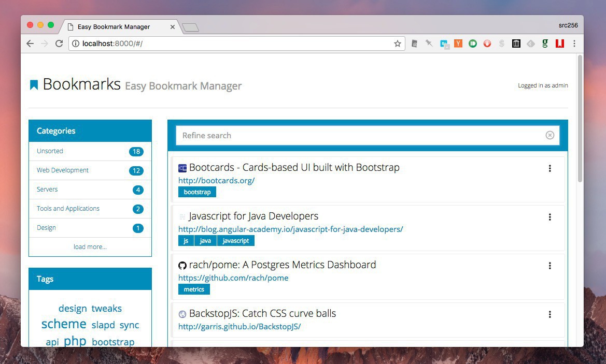Click the globe favicon for BackstopJS
The image size is (606, 364).
(x=182, y=314)
